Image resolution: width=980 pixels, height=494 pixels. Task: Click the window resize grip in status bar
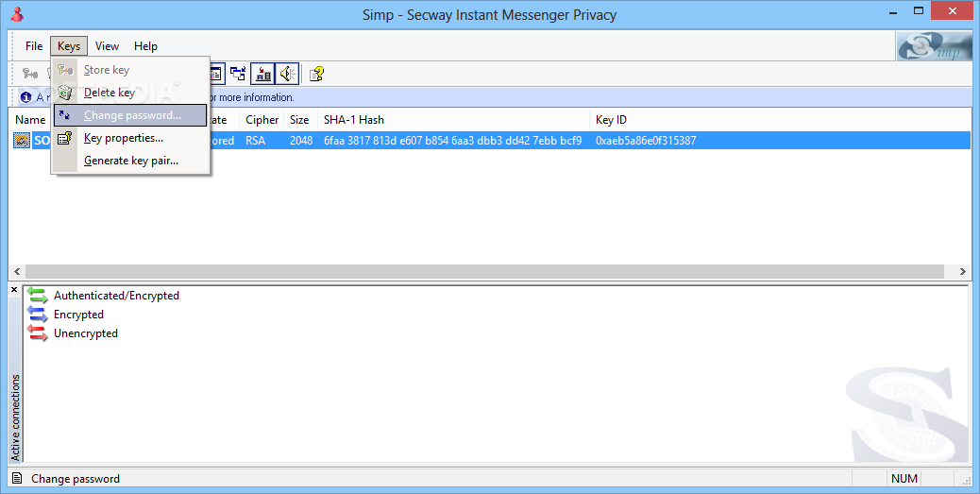click(x=966, y=480)
